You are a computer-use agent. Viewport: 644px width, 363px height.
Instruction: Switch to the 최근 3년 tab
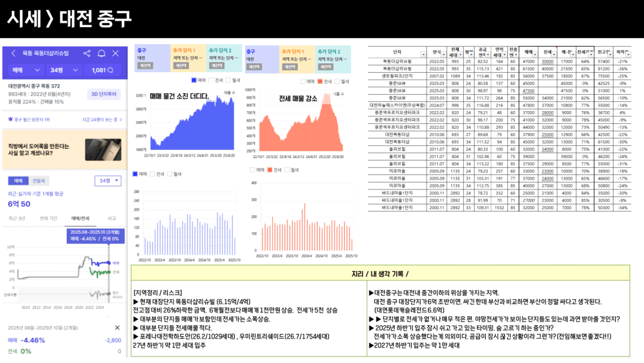point(17,218)
